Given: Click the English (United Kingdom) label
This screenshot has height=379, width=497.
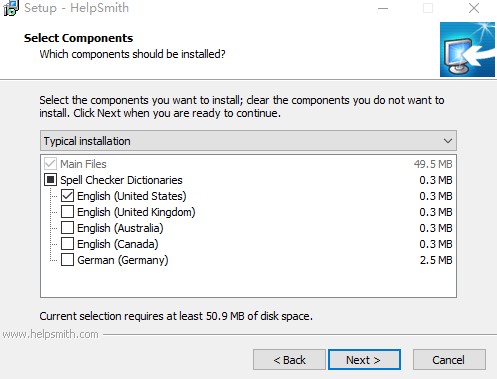Looking at the screenshot, I should point(136,212).
